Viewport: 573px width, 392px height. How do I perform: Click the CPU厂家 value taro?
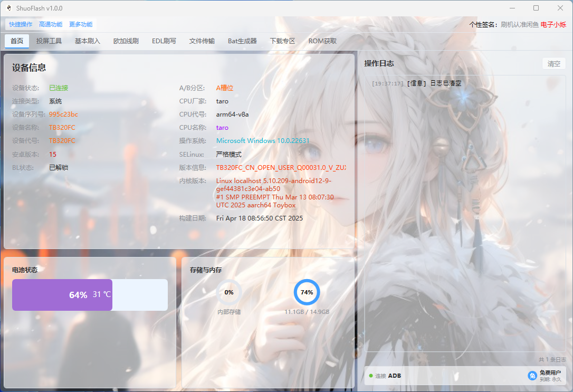[x=222, y=101]
